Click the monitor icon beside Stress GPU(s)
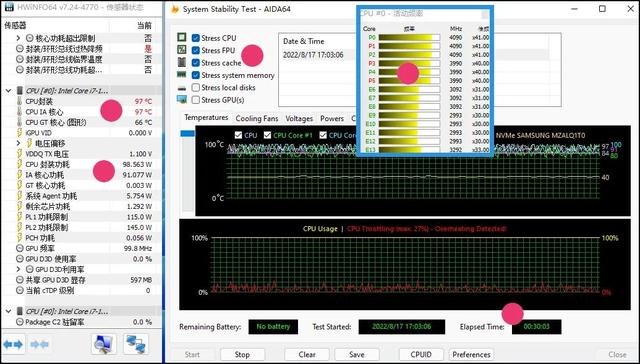Image resolution: width=640 pixels, height=364 pixels. pyautogui.click(x=182, y=100)
